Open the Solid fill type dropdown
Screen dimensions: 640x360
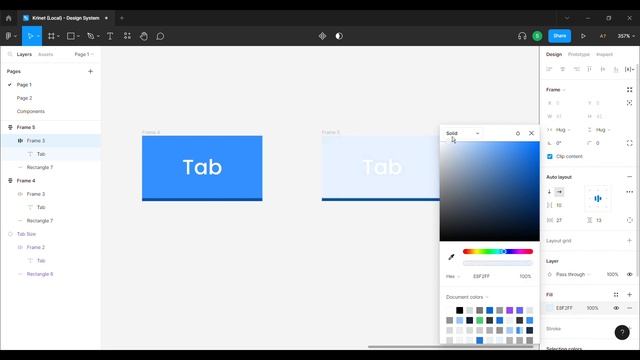click(462, 133)
